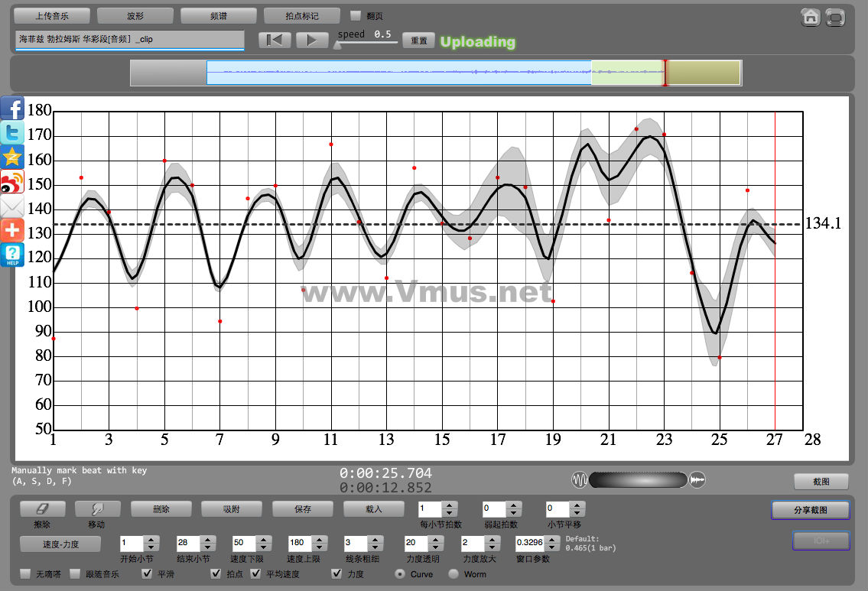Click the email envelope share icon
The width and height of the screenshot is (868, 591).
12,206
